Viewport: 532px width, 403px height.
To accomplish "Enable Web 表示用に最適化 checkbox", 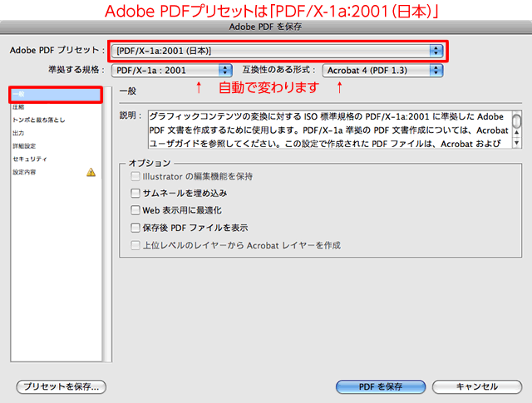I will (x=135, y=210).
